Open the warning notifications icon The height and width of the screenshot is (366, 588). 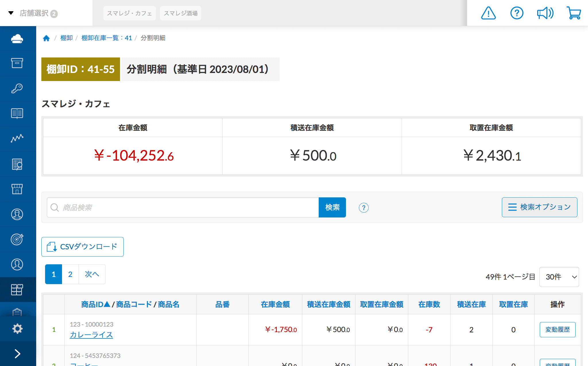click(x=489, y=13)
